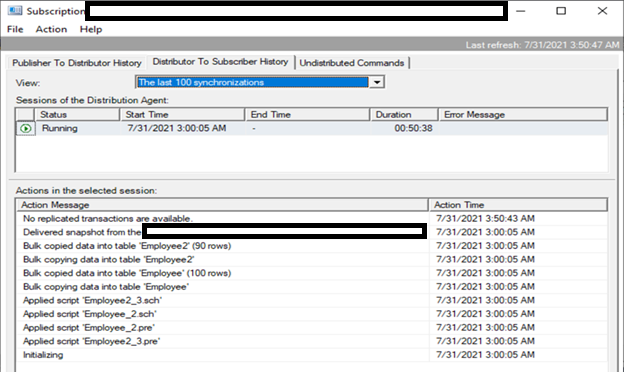Select 'Applied script Employee_2.pre' row

[312, 327]
